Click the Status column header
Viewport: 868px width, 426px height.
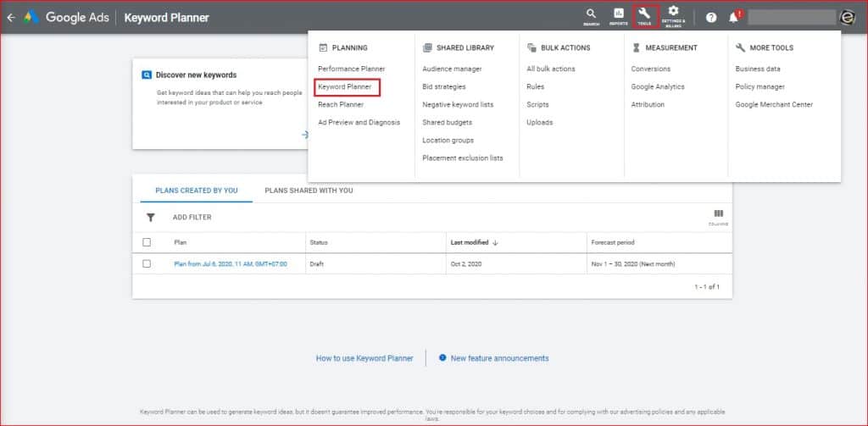[x=319, y=242]
